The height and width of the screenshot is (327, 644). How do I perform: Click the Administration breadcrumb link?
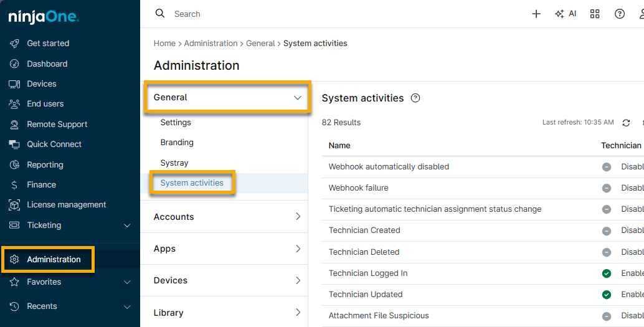coord(211,44)
